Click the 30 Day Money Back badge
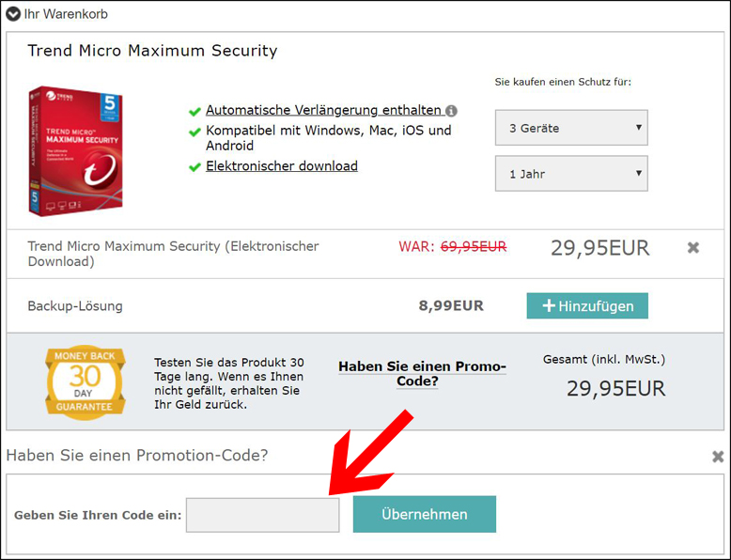 point(85,382)
